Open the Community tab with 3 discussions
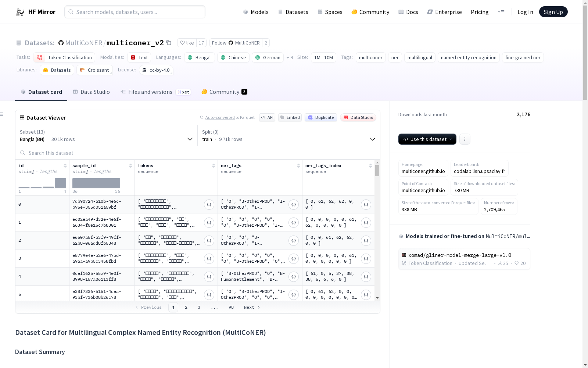The width and height of the screenshot is (588, 368). coord(224,92)
